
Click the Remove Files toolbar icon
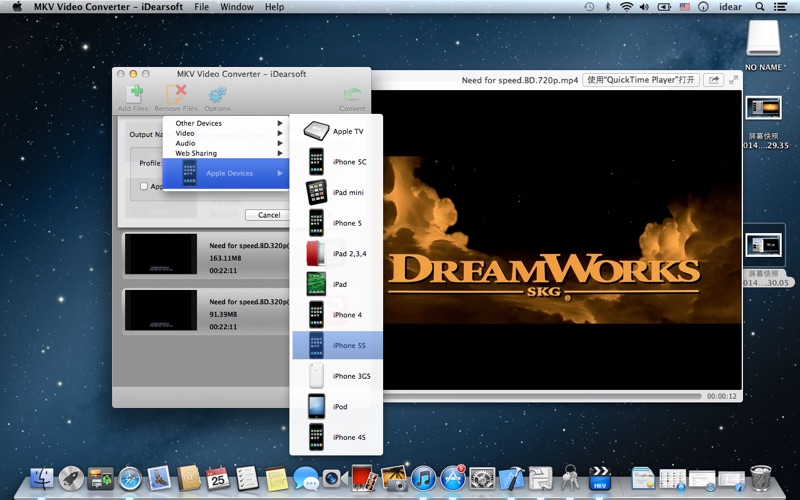click(176, 98)
